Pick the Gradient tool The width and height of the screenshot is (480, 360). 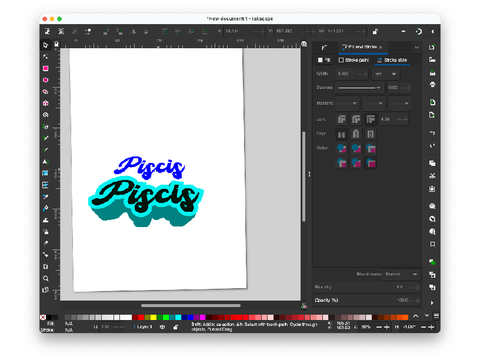click(46, 173)
